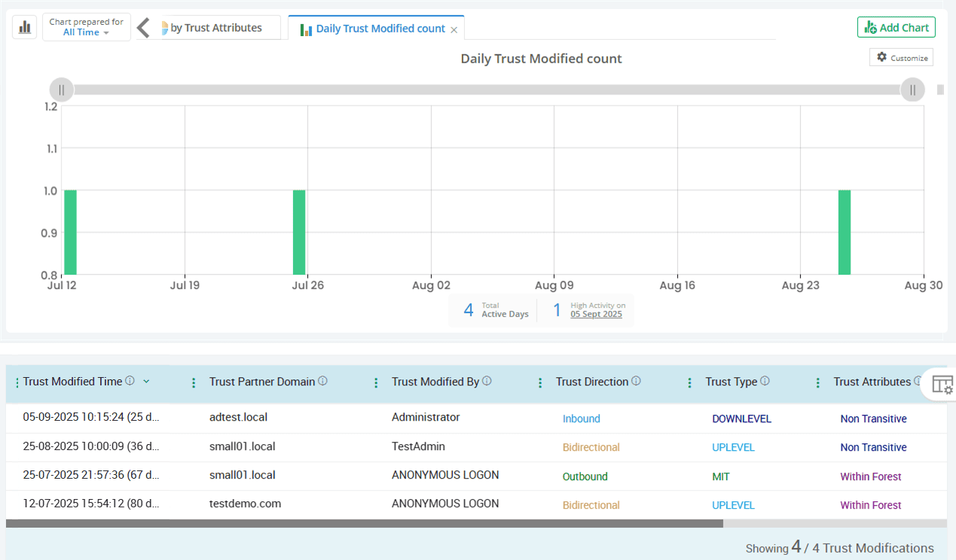Click the green bar at Jul 12
956x560 pixels.
pyautogui.click(x=70, y=232)
